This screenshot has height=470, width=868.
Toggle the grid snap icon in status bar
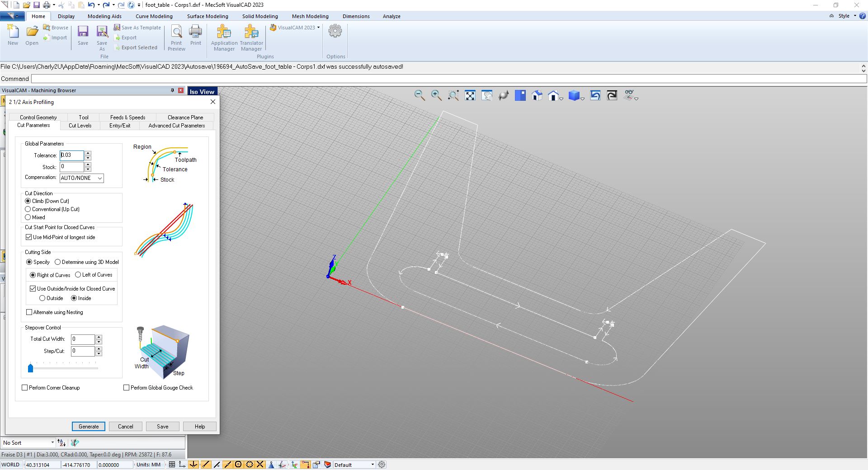tap(172, 465)
